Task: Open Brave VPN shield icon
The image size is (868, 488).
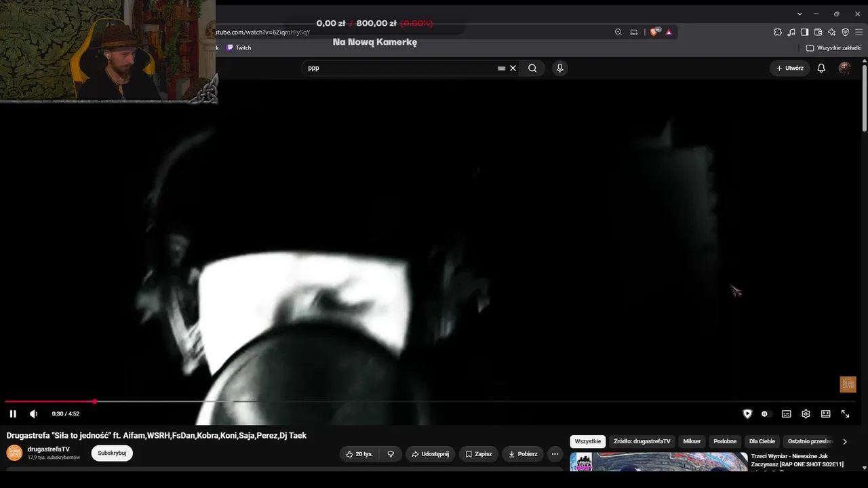Action: (845, 32)
